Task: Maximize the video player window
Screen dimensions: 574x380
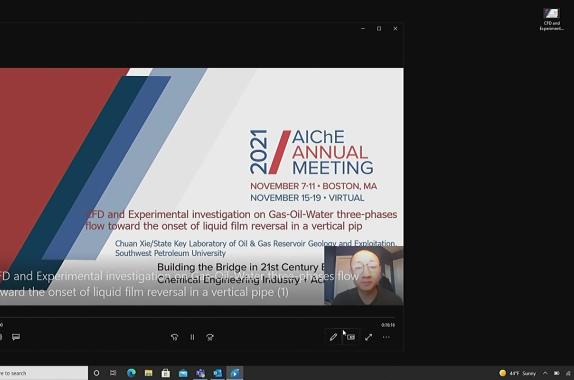Action: coord(379,28)
